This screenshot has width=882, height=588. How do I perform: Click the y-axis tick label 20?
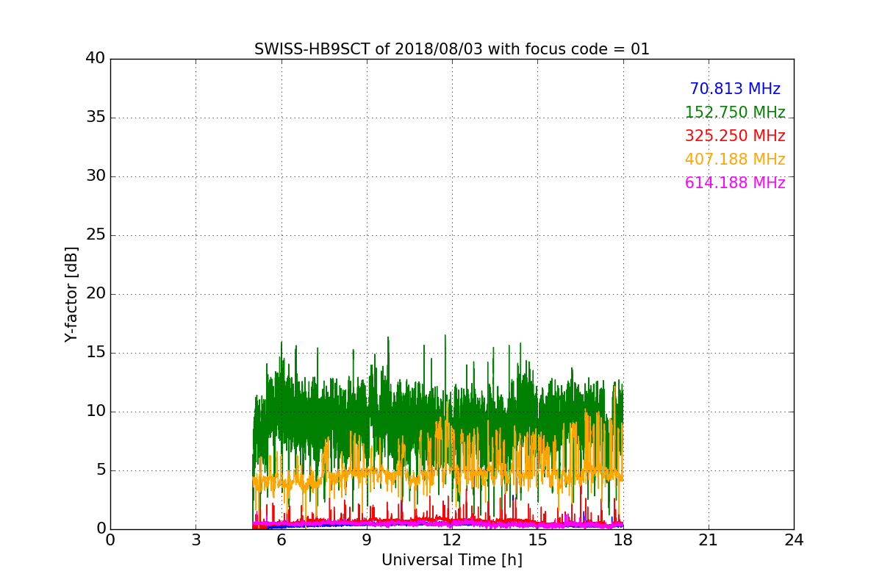click(x=95, y=294)
